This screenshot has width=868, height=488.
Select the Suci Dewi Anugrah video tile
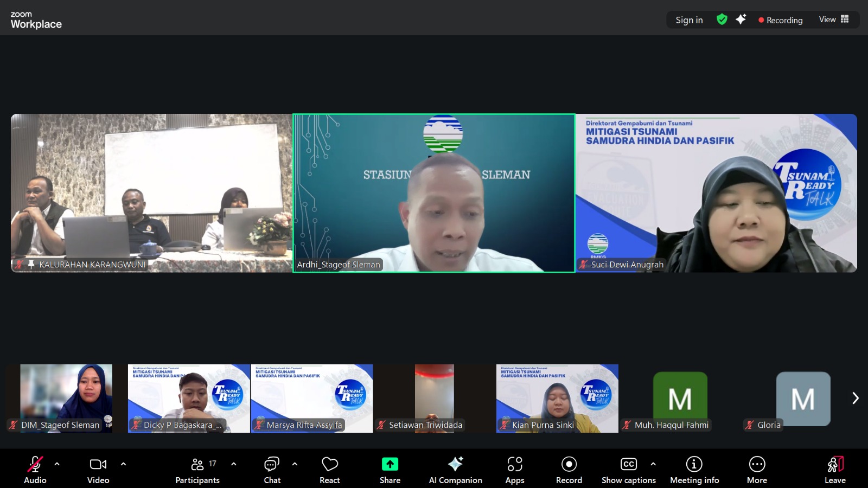coord(716,192)
